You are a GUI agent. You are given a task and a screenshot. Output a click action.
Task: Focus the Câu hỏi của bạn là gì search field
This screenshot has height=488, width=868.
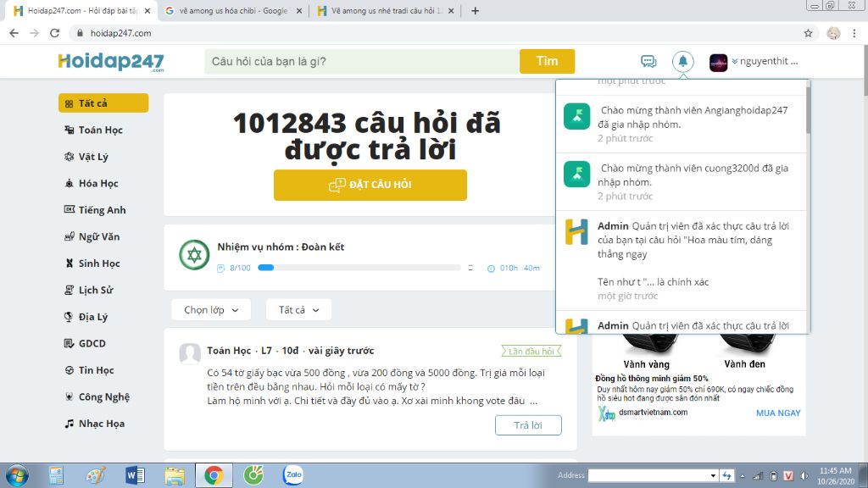[x=362, y=61]
